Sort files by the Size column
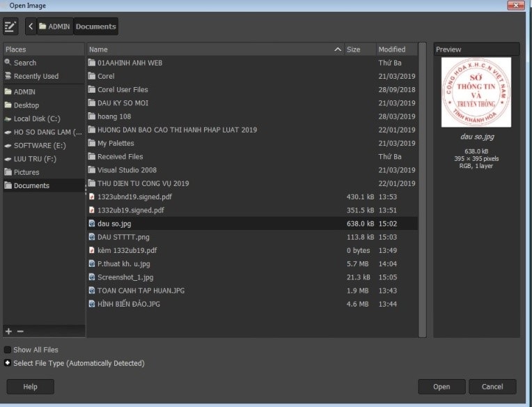 (x=354, y=49)
